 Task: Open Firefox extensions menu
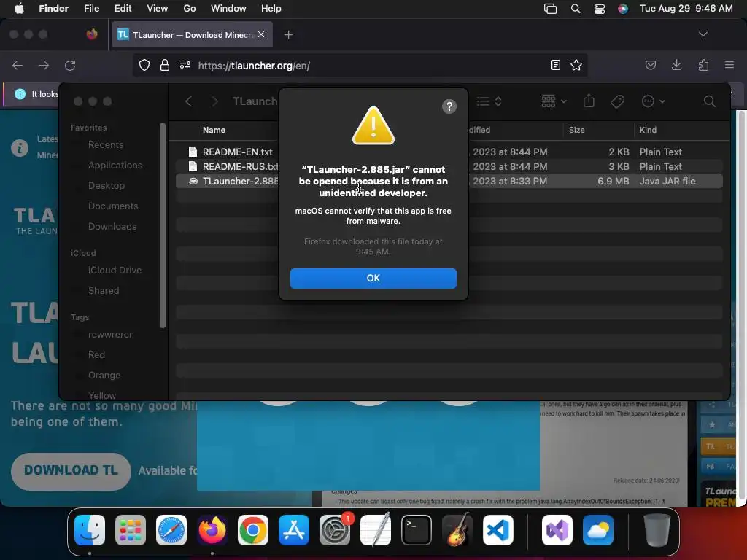tap(703, 65)
